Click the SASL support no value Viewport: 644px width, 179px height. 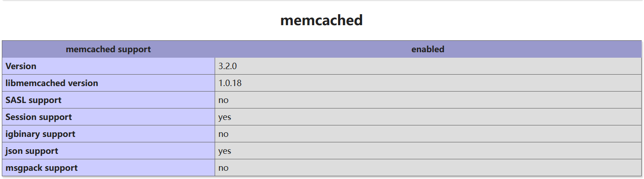[x=223, y=100]
